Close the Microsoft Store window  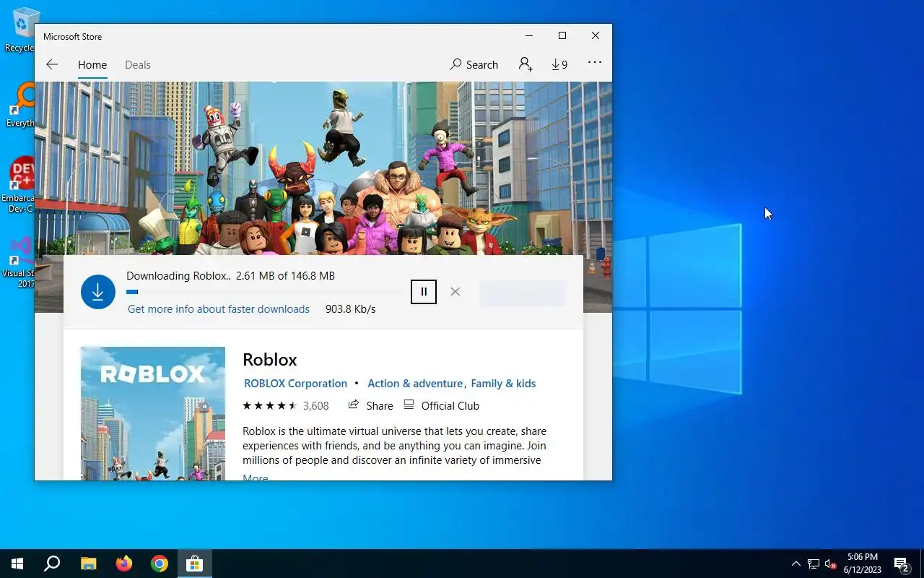pyautogui.click(x=596, y=35)
